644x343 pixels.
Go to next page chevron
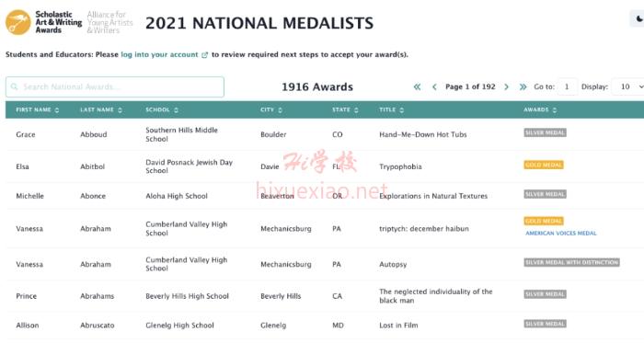coord(506,87)
